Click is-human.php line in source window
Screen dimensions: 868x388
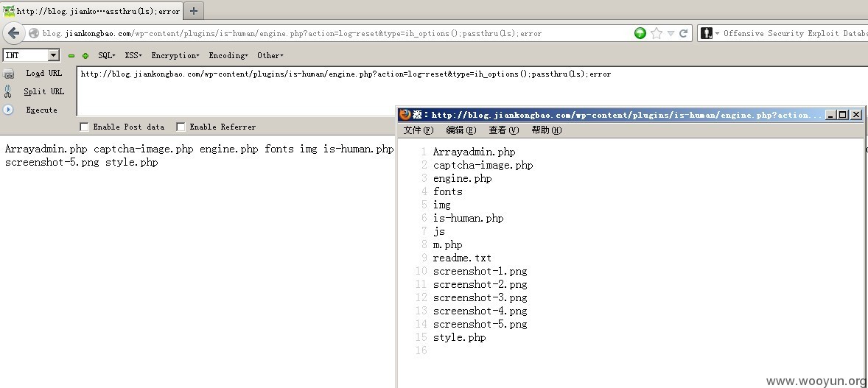click(x=469, y=218)
